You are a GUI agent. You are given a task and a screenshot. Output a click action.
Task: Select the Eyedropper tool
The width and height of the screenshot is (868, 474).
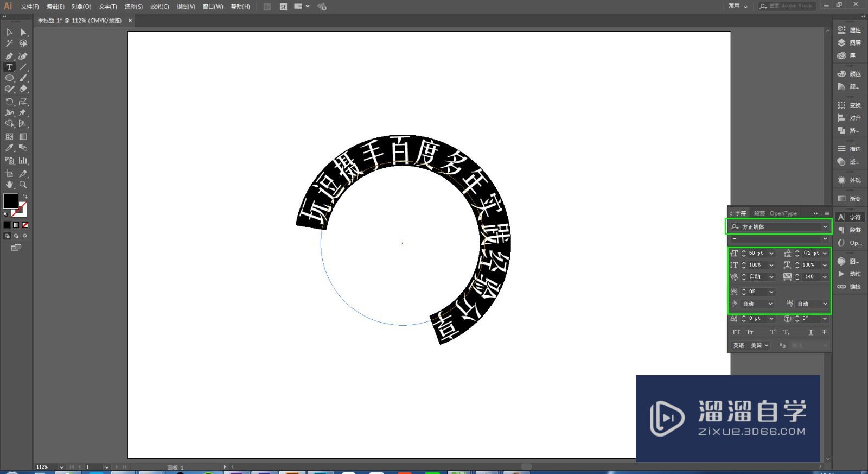pyautogui.click(x=9, y=148)
